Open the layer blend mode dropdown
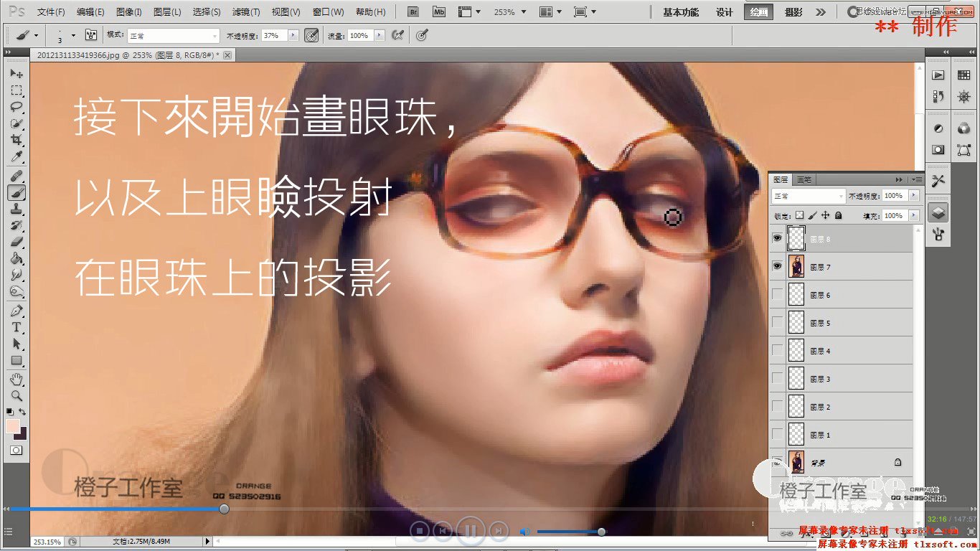This screenshot has height=551, width=980. (809, 196)
